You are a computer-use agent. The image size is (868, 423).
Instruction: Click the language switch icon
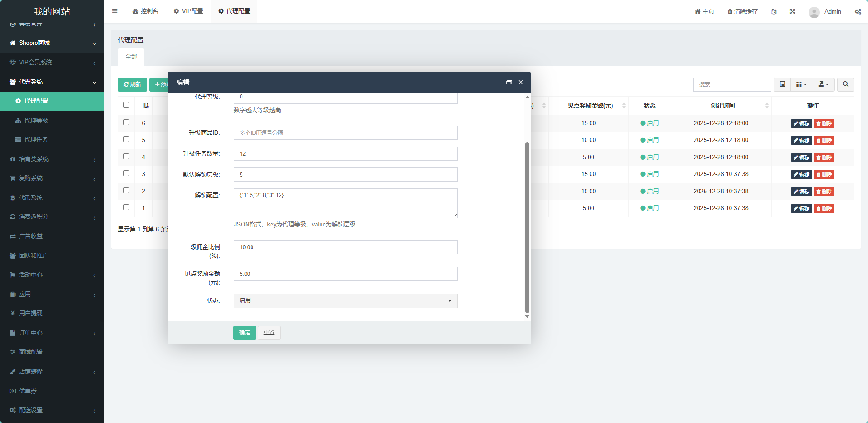click(x=774, y=11)
